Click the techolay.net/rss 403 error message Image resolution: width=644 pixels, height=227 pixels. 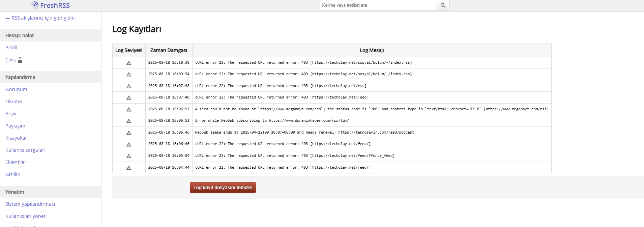[x=281, y=86]
